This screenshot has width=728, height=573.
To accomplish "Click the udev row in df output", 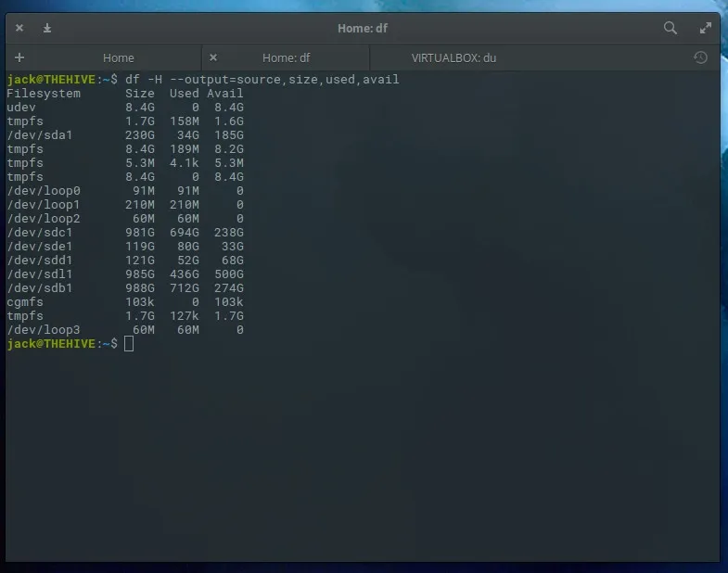I will click(x=21, y=108).
